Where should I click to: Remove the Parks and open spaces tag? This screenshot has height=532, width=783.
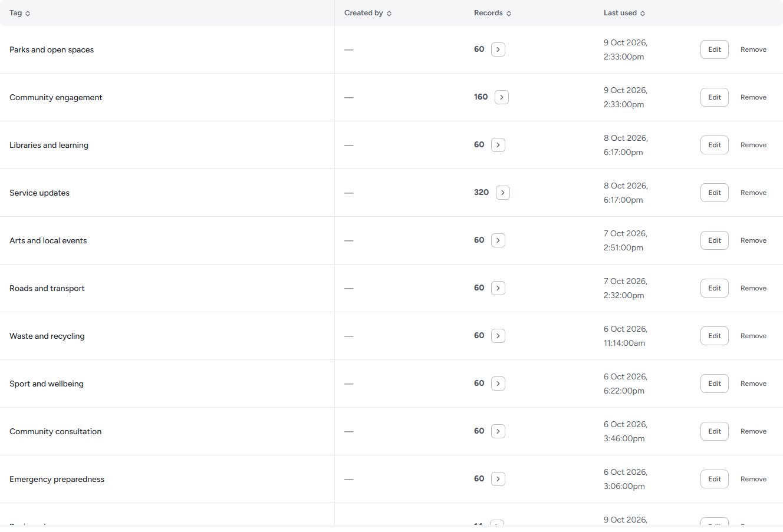click(754, 49)
